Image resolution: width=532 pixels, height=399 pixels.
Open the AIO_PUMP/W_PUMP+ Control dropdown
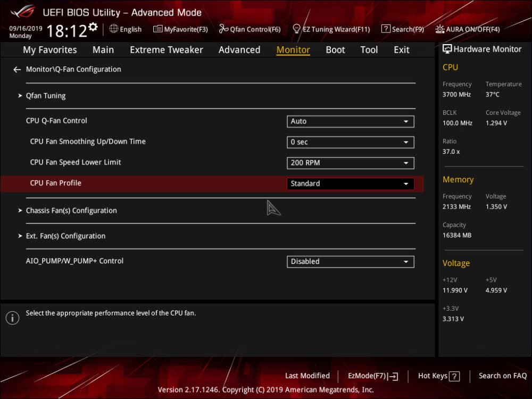point(351,262)
